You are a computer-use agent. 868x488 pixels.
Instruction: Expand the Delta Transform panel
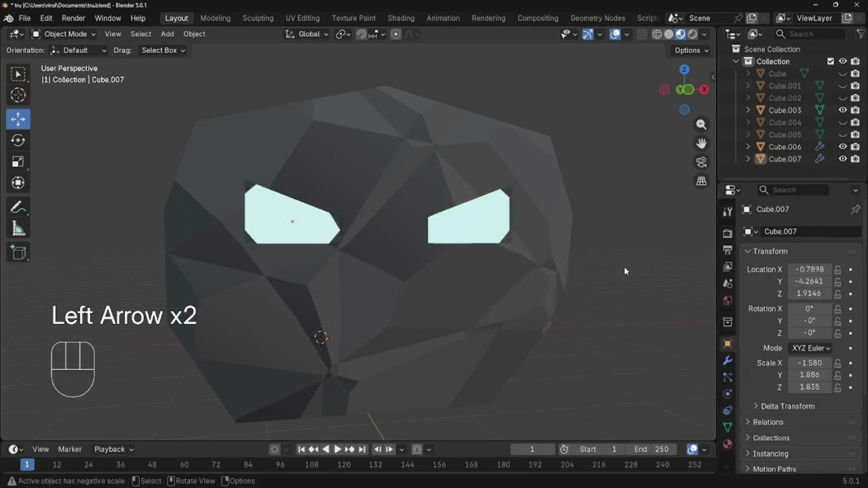tap(787, 406)
